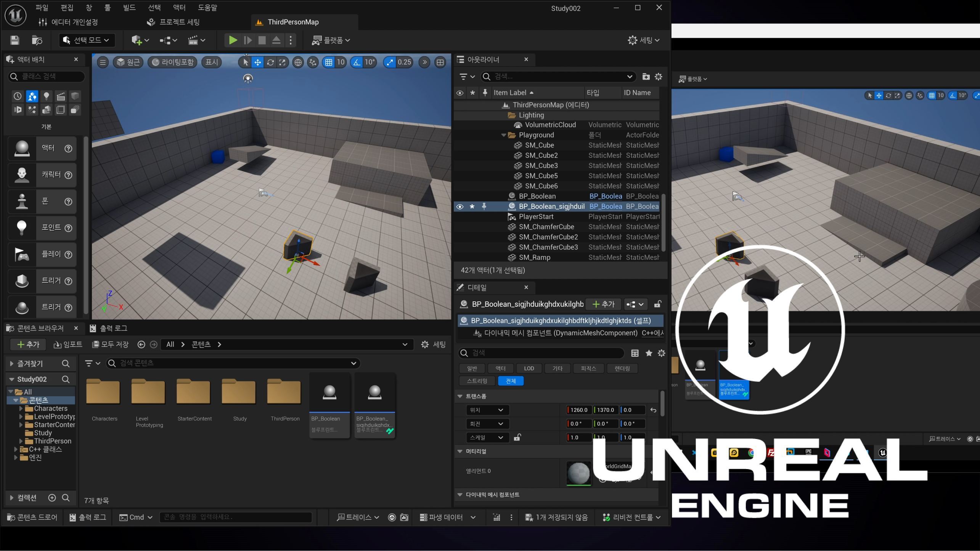
Task: Collapse the 트랜스폼 section
Action: point(460,397)
